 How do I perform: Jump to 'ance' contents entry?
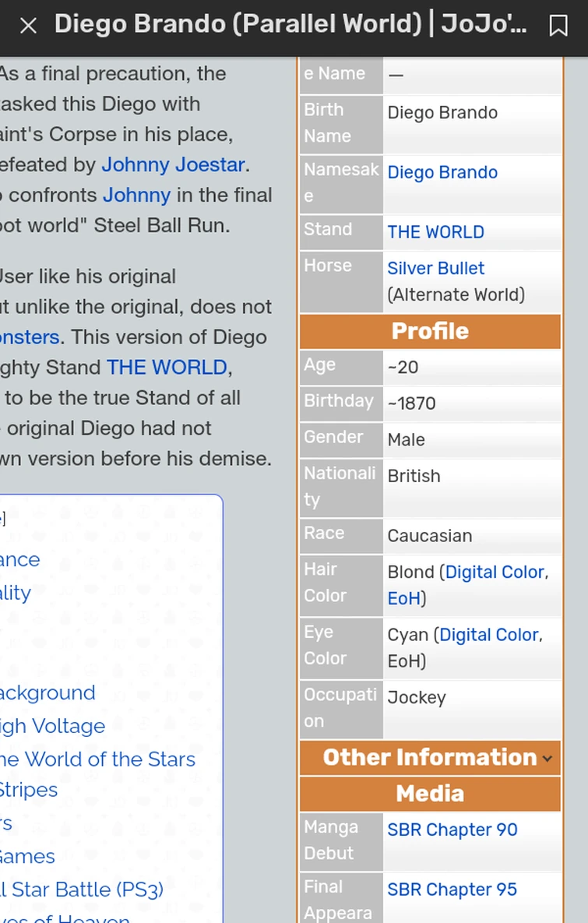(20, 559)
